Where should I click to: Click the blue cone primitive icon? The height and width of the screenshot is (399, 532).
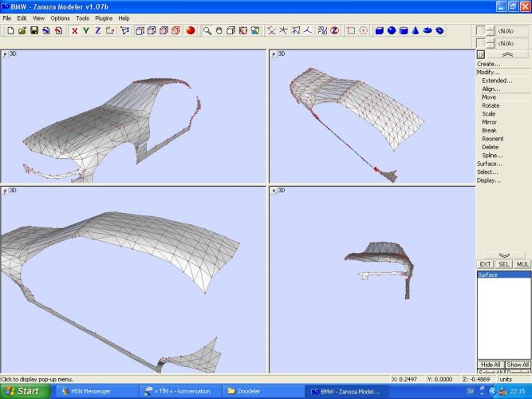[416, 31]
